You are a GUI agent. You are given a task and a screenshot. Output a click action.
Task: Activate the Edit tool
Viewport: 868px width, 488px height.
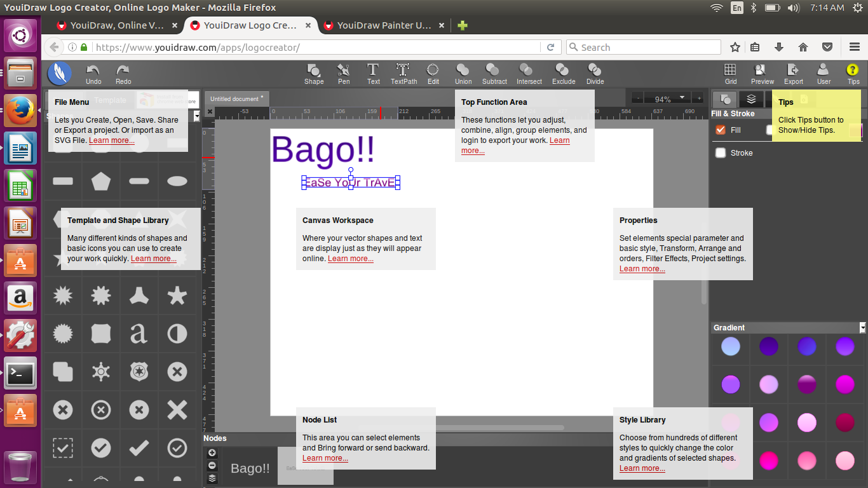[433, 74]
